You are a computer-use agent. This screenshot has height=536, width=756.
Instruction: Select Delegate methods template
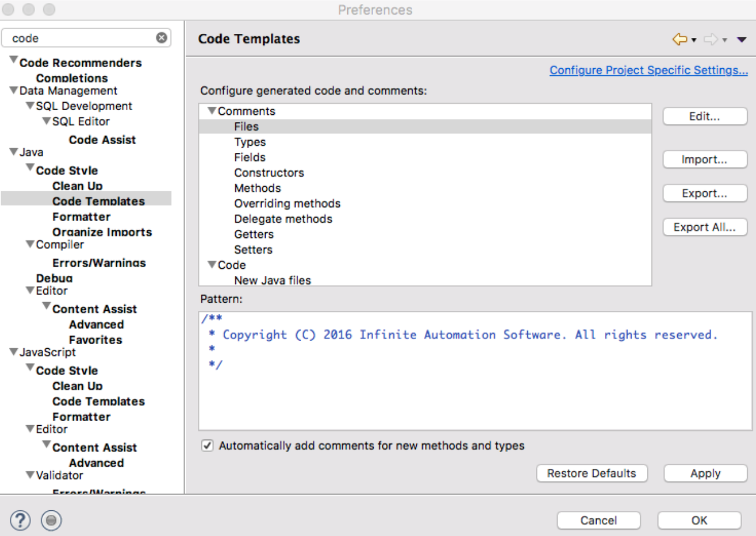click(283, 219)
